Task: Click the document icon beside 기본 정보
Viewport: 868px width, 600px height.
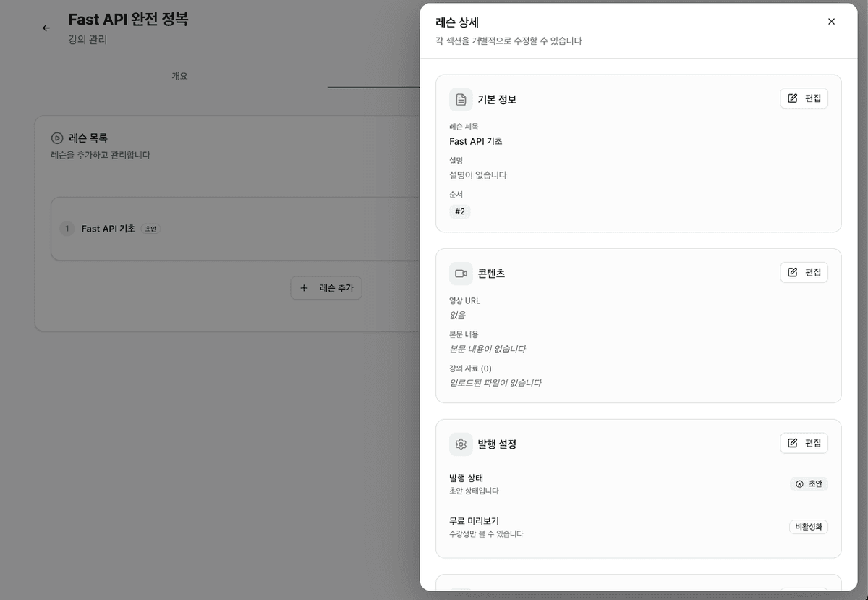Action: 461,99
